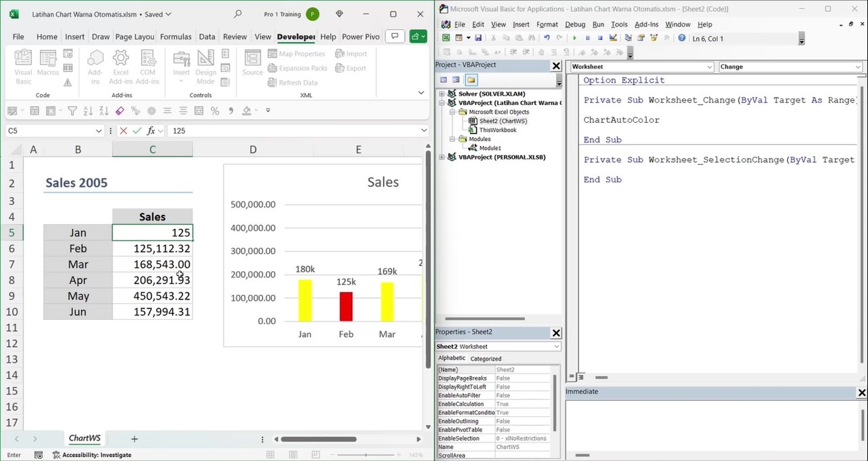Click the VBA Help question mark icon
Image resolution: width=868 pixels, height=461 pixels.
coord(682,39)
